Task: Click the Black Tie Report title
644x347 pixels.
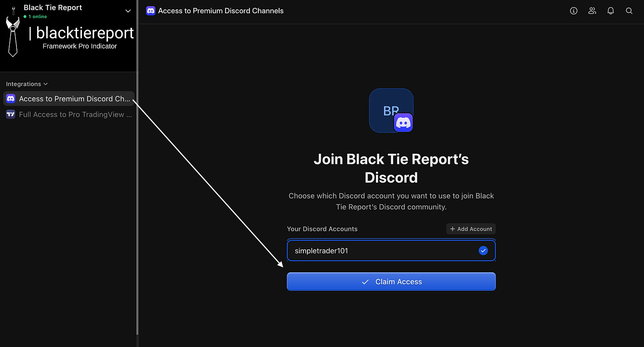Action: pos(53,8)
